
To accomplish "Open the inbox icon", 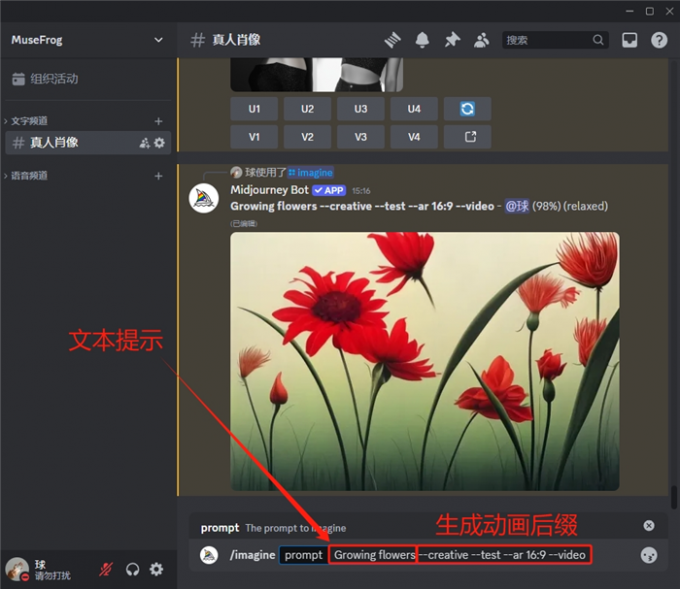I will [629, 40].
